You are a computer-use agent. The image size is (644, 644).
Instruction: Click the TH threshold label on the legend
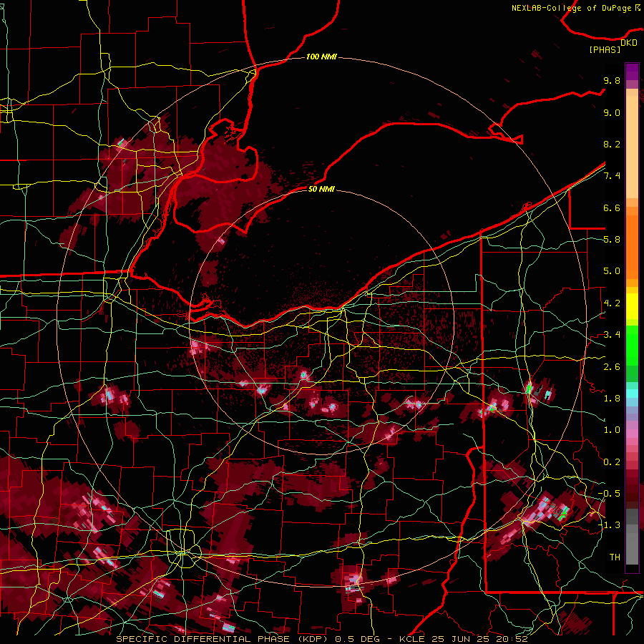coord(615,557)
